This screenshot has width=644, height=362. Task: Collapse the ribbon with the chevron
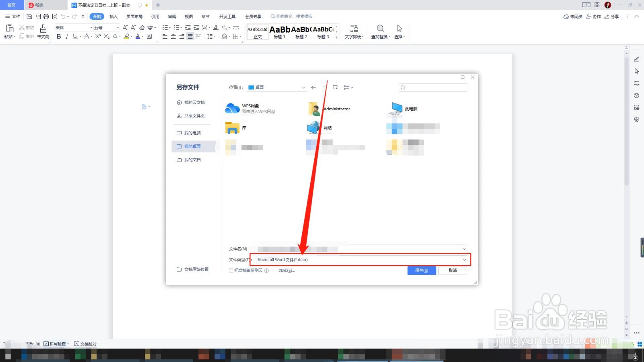(x=636, y=16)
